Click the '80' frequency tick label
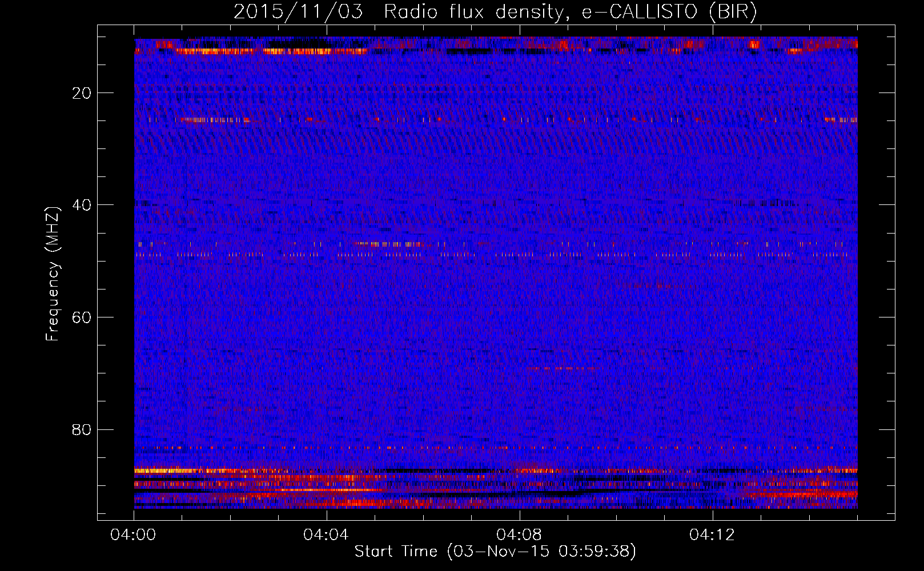The height and width of the screenshot is (571, 924). point(82,429)
